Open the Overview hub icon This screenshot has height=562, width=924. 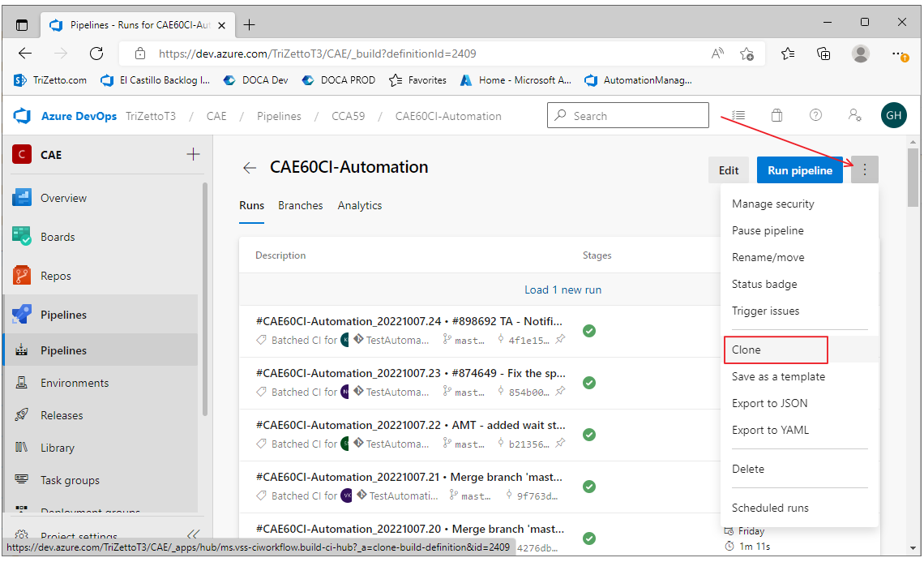[22, 198]
